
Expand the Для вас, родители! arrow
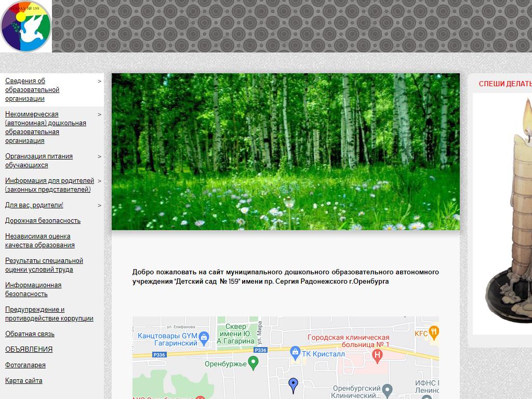point(100,205)
